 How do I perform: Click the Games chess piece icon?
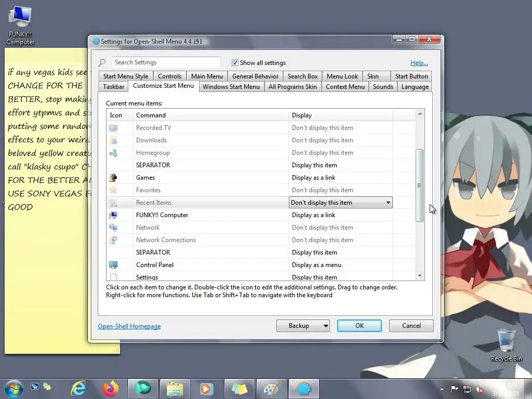(113, 178)
